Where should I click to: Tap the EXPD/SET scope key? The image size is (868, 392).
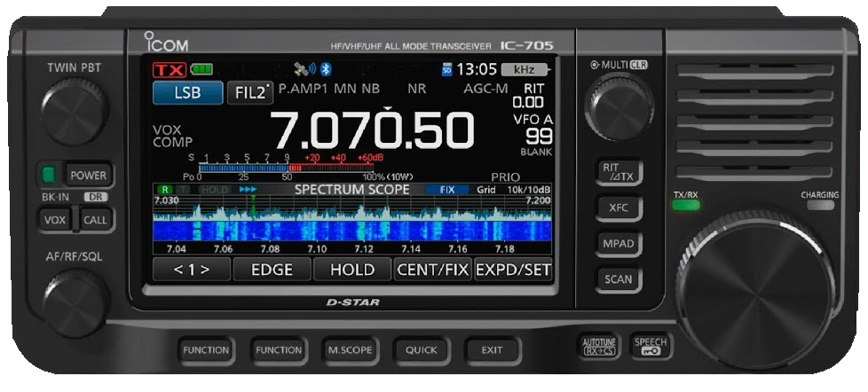(513, 270)
